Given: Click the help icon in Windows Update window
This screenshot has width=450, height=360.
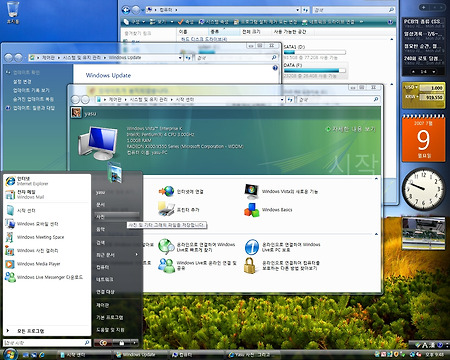Looking at the screenshot, I should 275,68.
